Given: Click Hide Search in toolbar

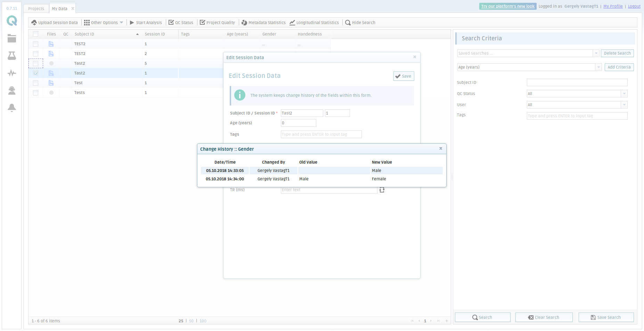Looking at the screenshot, I should coord(360,23).
